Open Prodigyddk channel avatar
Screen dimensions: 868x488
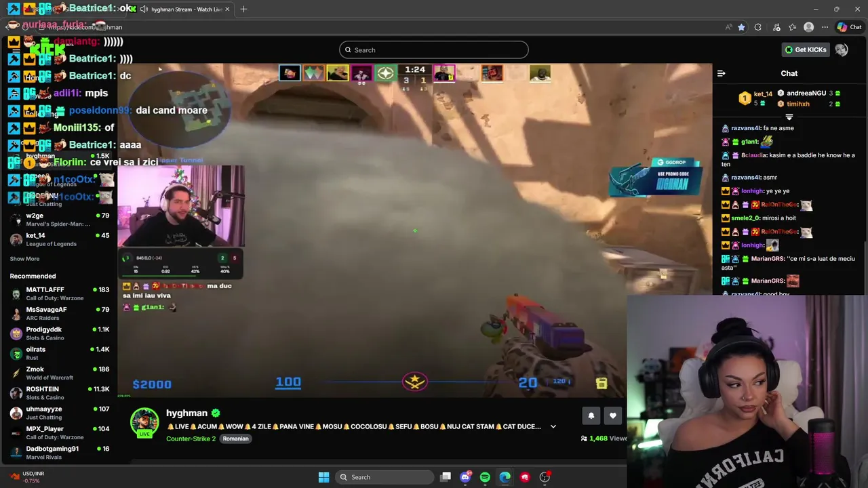[x=16, y=333]
